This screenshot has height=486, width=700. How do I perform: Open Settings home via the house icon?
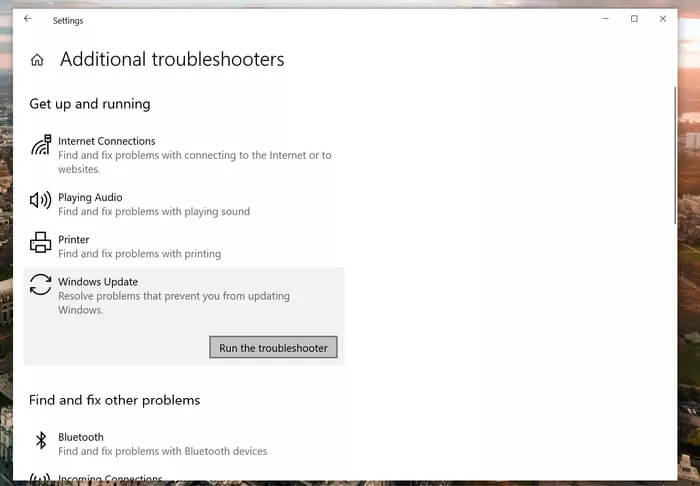tap(37, 59)
